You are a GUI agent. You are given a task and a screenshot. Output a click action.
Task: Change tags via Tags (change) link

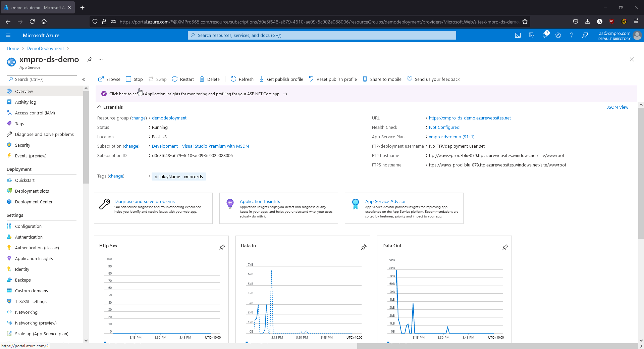click(x=116, y=176)
